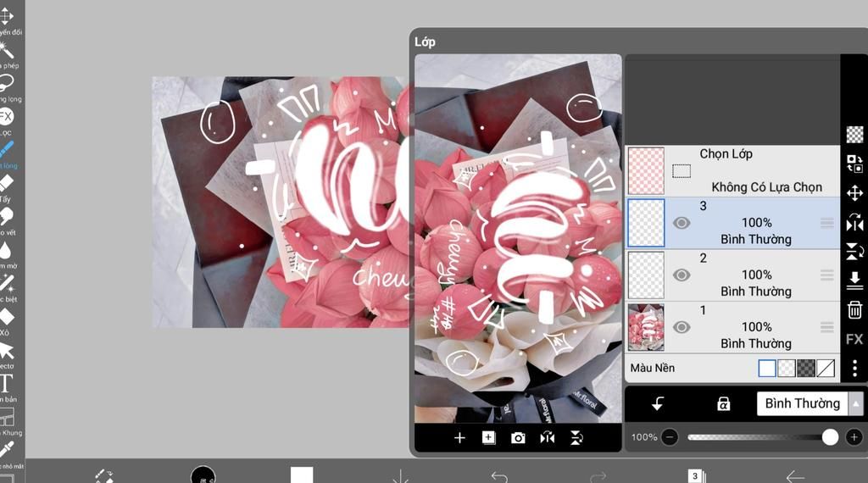Image resolution: width=868 pixels, height=483 pixels.
Task: Select the Frame Divider tool
Action: coord(6,417)
